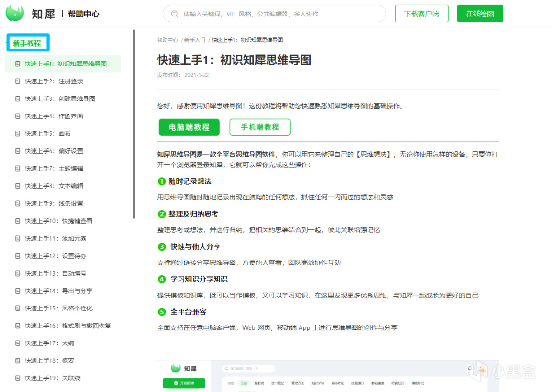Click the 知犀 green logo icon
This screenshot has width=552, height=392.
tap(15, 14)
